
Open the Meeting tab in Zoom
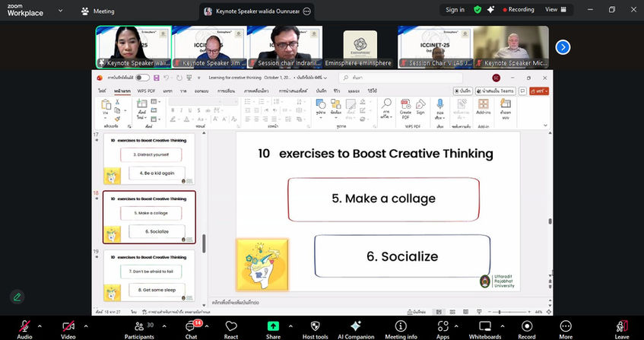98,11
